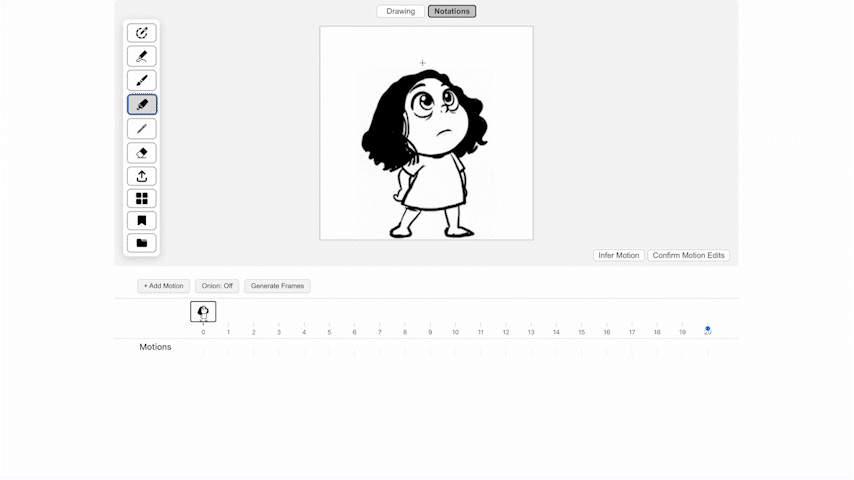
Task: Click the highlighter marker tool
Action: (141, 105)
